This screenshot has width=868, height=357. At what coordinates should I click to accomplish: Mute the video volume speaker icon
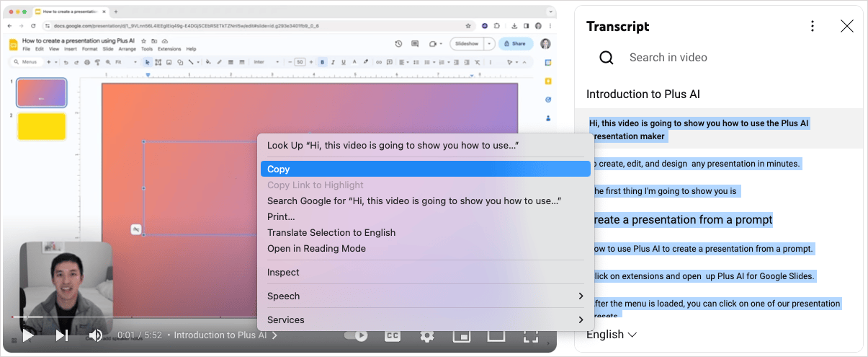(95, 335)
